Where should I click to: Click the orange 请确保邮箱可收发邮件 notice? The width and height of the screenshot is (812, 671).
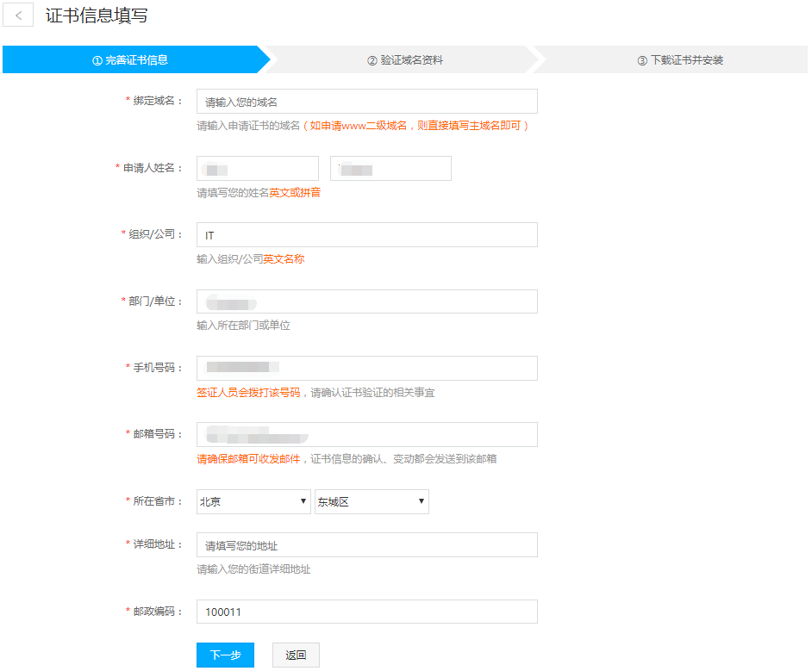click(248, 459)
